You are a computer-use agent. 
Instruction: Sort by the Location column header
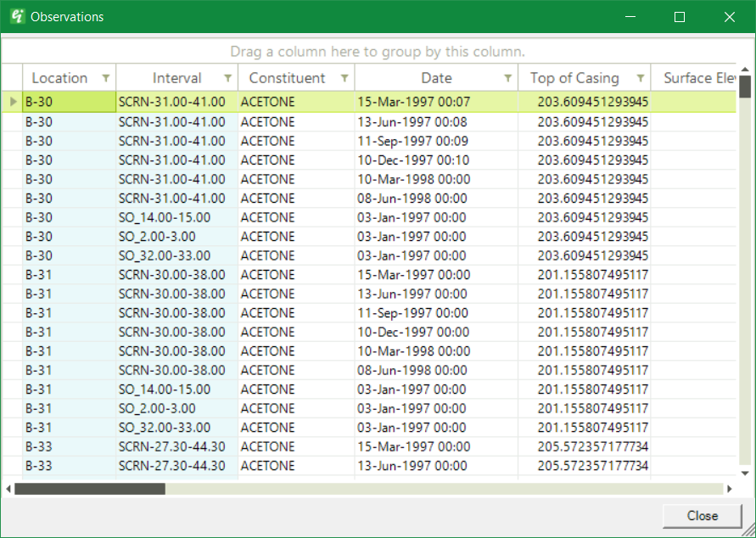point(59,78)
